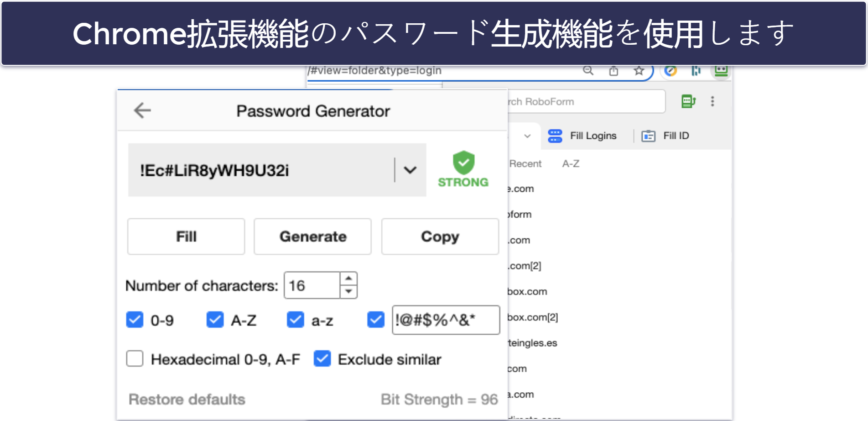Click the share icon in address bar
Viewport: 868px width, 421px height.
tap(613, 71)
